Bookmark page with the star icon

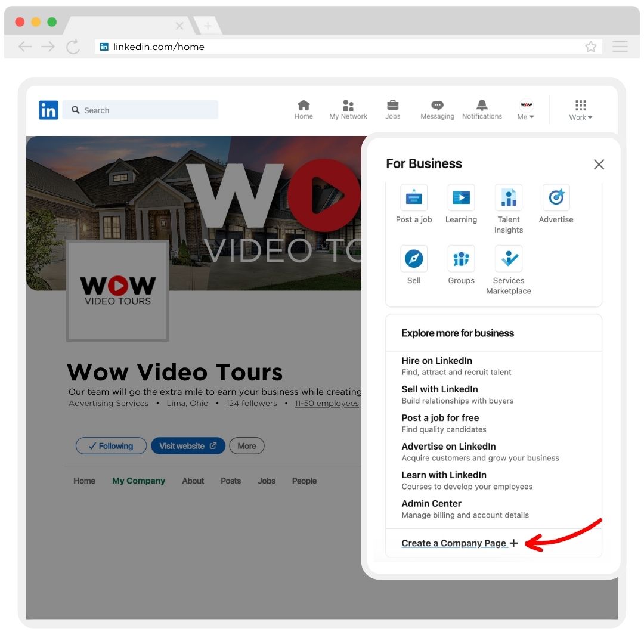click(590, 47)
